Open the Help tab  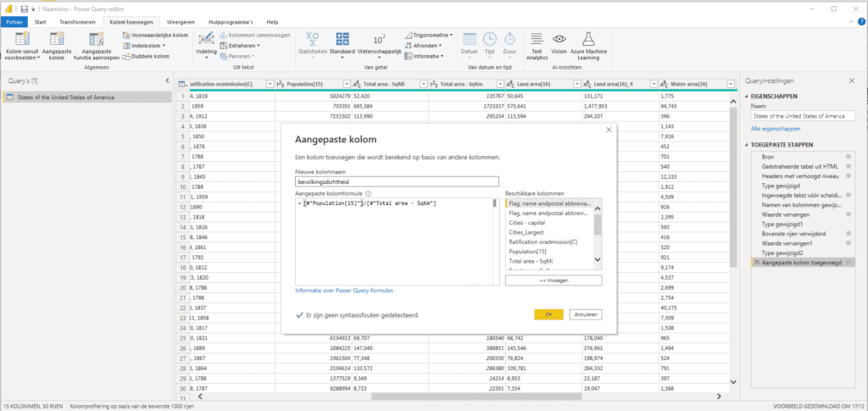pos(272,22)
